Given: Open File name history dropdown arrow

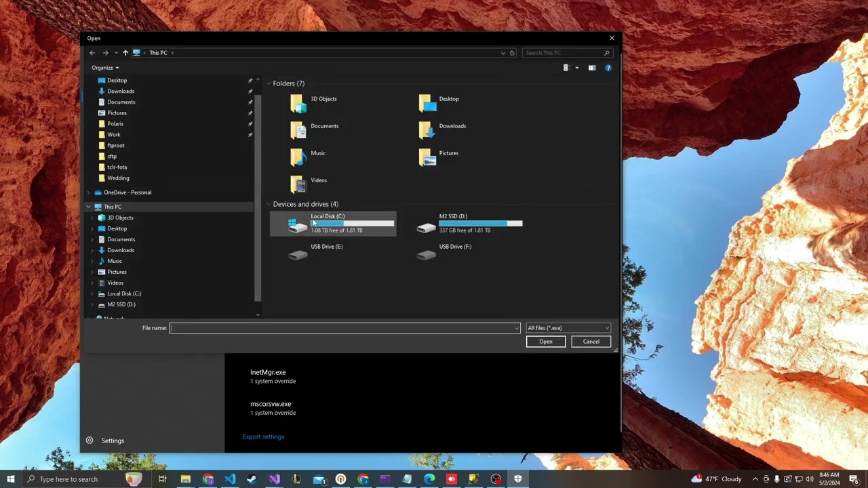Looking at the screenshot, I should [x=517, y=328].
